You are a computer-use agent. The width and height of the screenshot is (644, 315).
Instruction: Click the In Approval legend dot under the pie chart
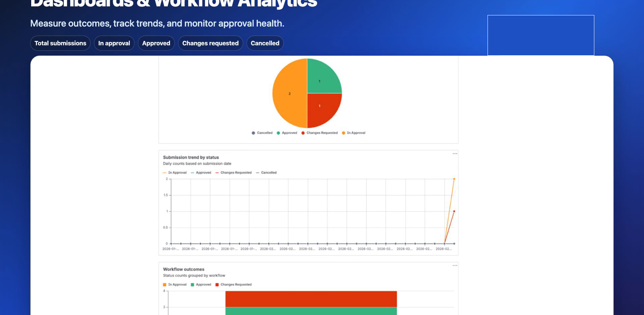343,133
